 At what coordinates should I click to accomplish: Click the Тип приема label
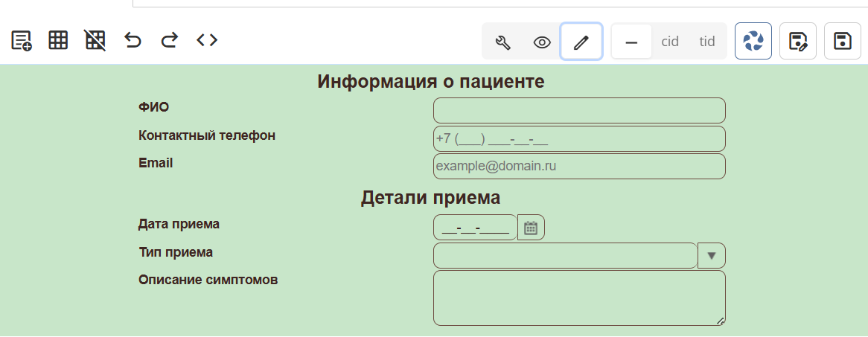click(176, 252)
